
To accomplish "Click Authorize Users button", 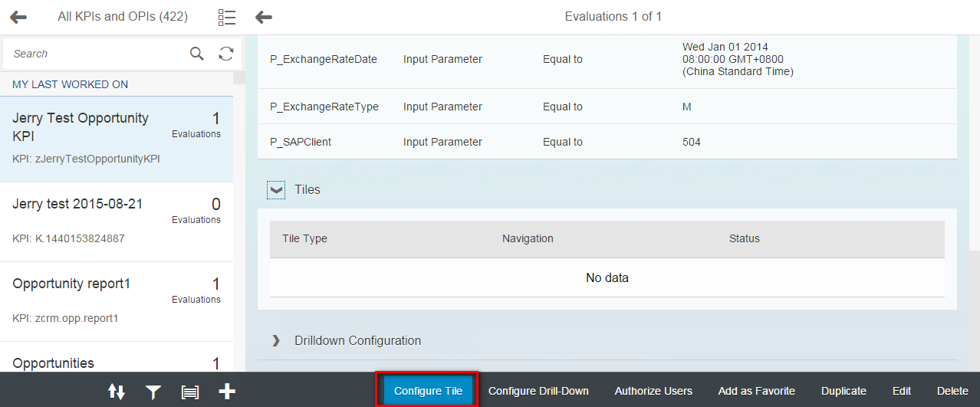I will (x=653, y=391).
